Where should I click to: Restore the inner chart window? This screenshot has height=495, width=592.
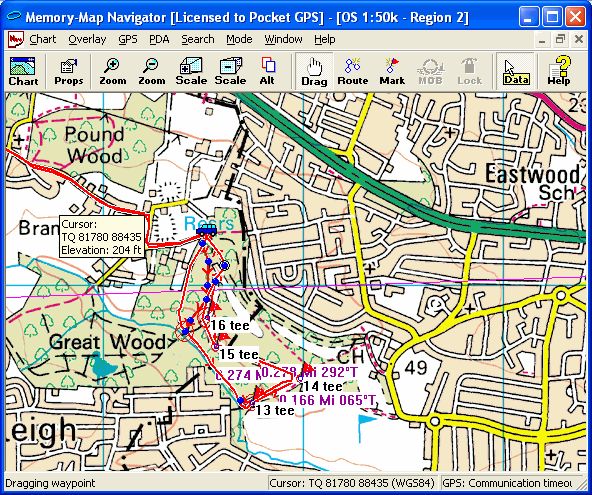pyautogui.click(x=560, y=39)
